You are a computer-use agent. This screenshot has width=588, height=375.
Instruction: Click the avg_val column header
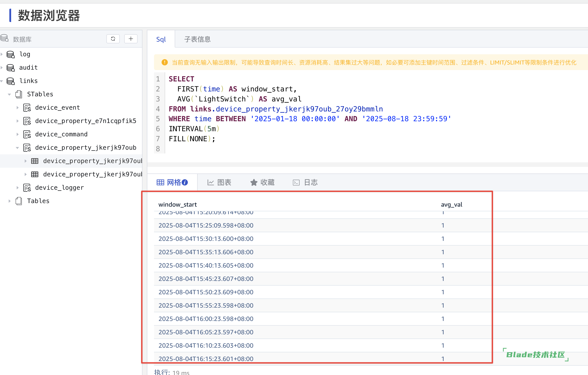[452, 204]
